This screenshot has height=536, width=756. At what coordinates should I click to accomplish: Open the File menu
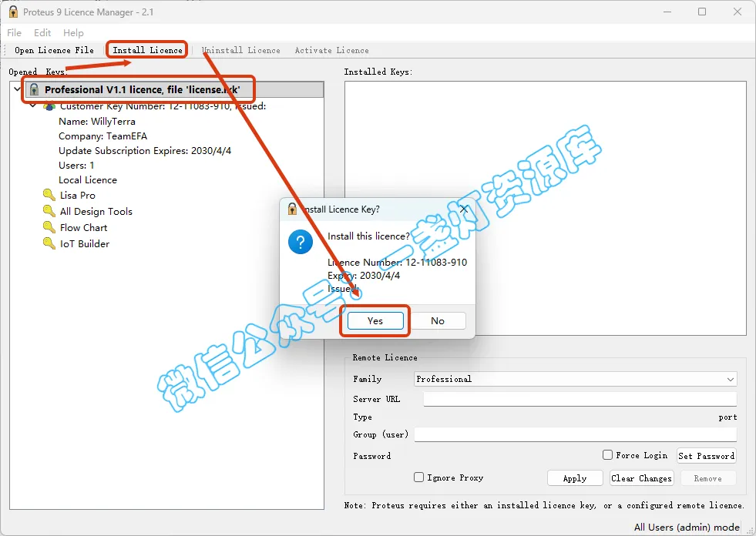click(x=14, y=33)
